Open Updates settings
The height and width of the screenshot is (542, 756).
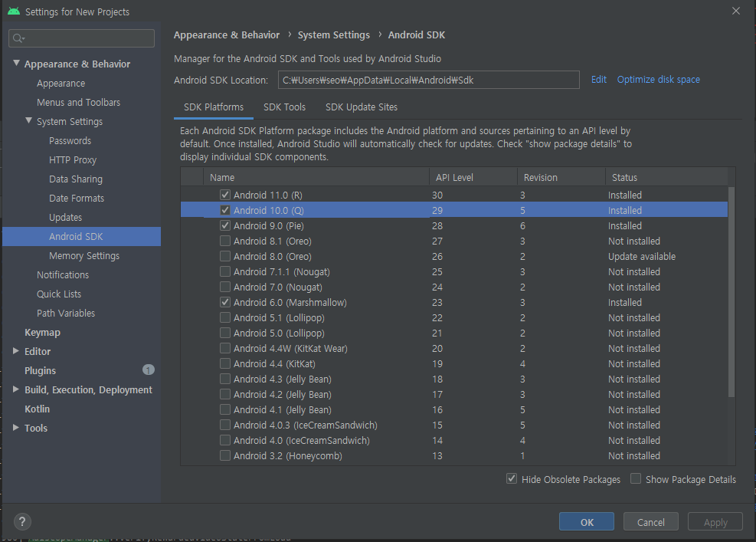66,217
